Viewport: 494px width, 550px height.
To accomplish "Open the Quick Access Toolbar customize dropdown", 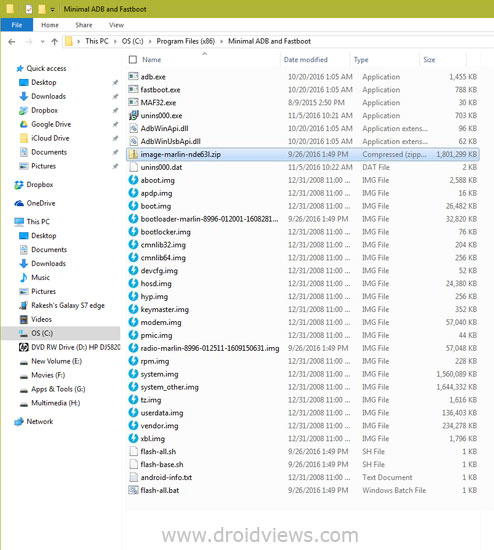I will coord(52,9).
